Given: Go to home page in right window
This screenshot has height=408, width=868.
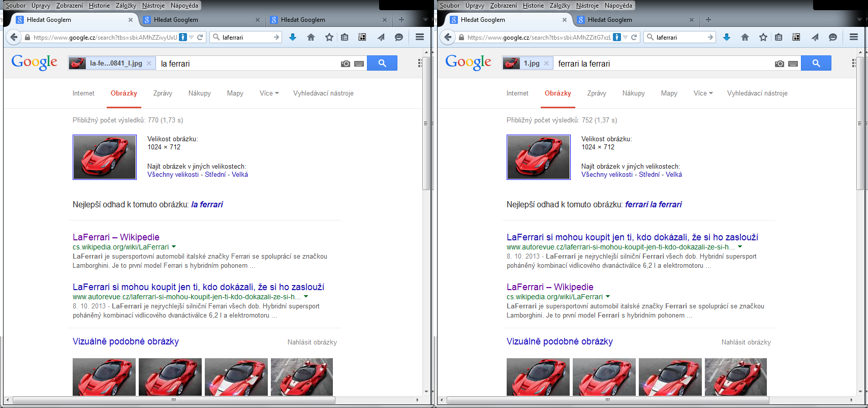Looking at the screenshot, I should coord(745,37).
